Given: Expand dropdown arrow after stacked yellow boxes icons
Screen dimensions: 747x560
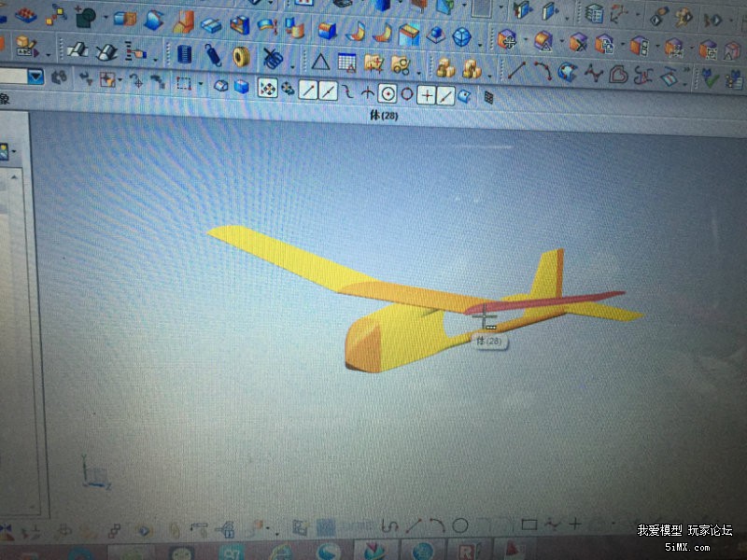Looking at the screenshot, I should (x=489, y=77).
